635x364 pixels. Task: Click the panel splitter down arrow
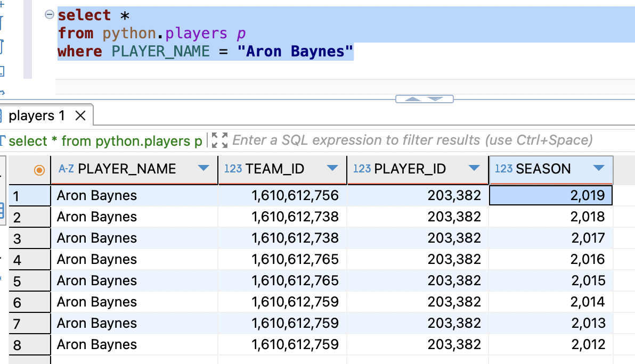pos(435,99)
